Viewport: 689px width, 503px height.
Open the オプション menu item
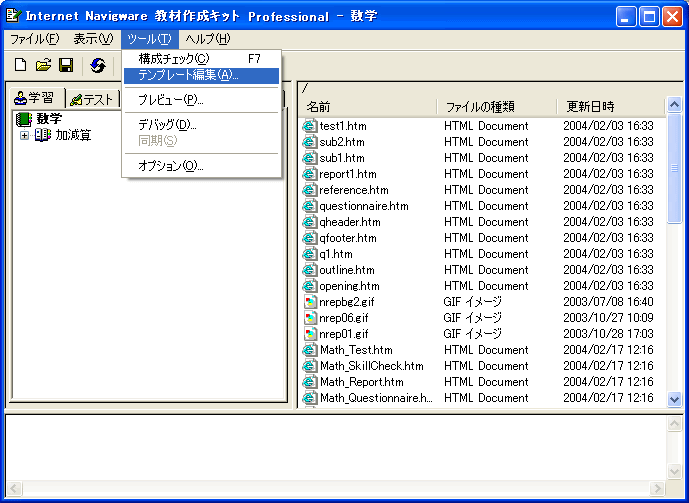tap(170, 166)
